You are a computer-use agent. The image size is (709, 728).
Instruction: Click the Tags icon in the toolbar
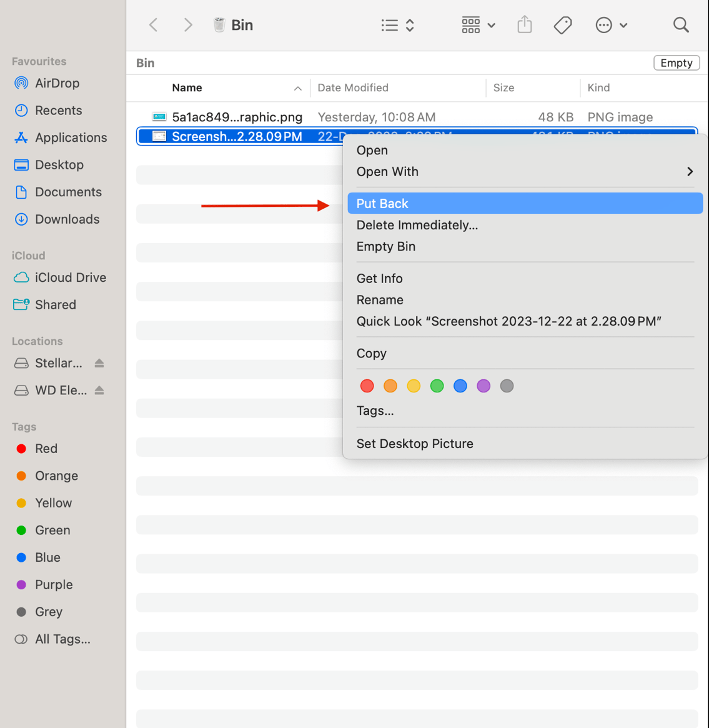coord(563,25)
